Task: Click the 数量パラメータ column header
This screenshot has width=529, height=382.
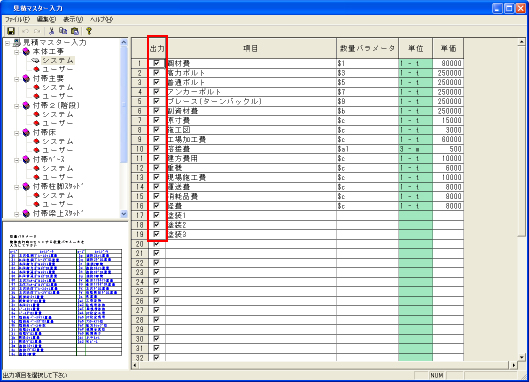Action: point(367,49)
